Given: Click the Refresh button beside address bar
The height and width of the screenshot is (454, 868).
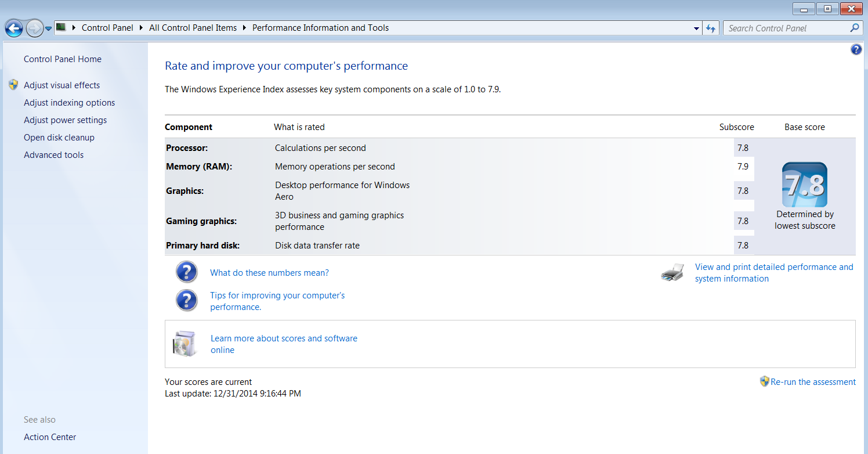Looking at the screenshot, I should 711,28.
